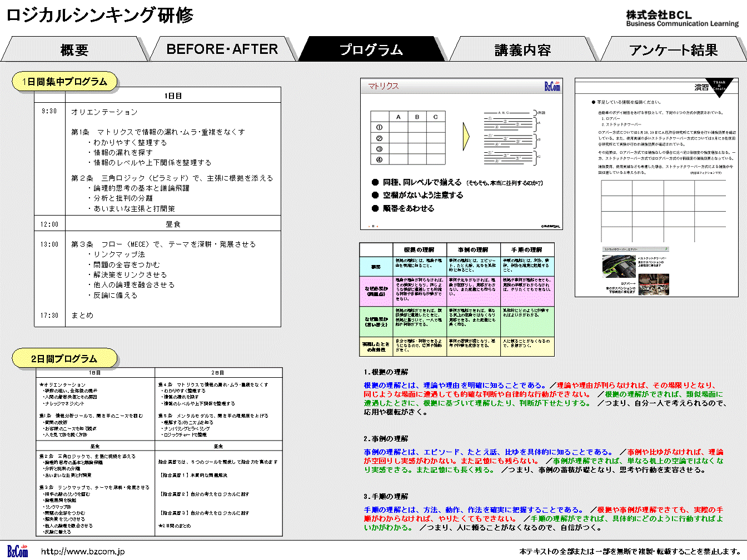Click the 根拠の理解 column header
Screen dimensions: 747x560
point(419,250)
